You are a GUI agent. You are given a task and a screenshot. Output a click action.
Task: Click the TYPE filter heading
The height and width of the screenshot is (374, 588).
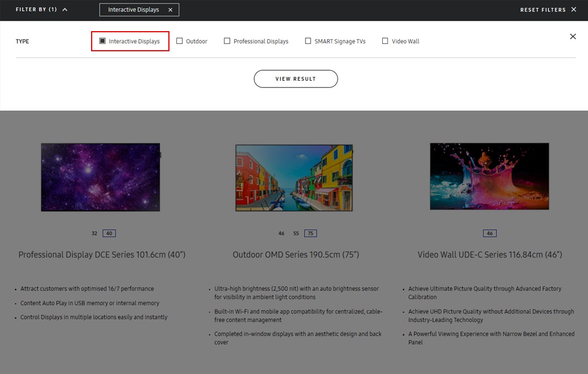(x=22, y=41)
